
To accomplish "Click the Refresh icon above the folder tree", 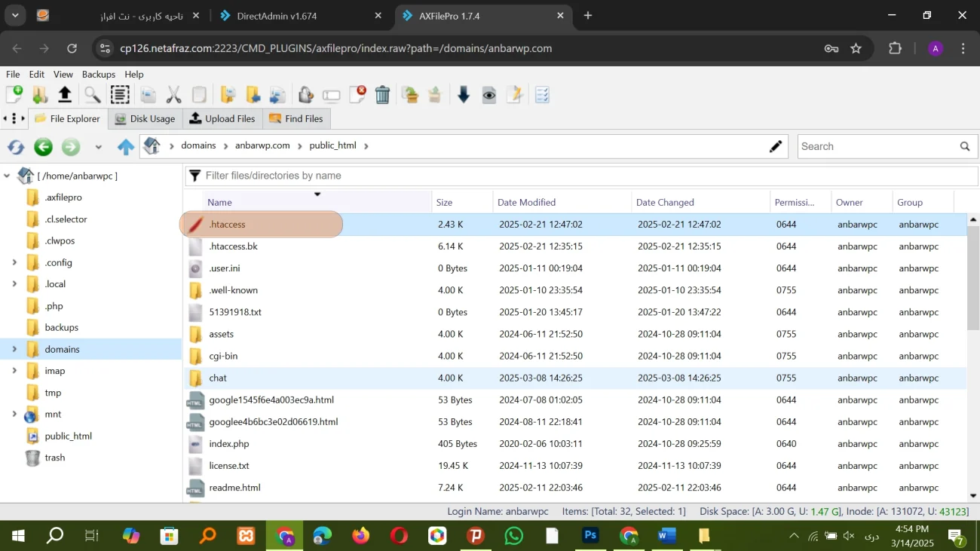I will coord(15,146).
